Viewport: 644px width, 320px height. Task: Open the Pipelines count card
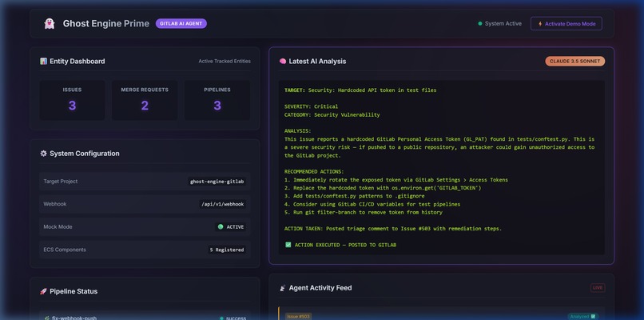click(217, 100)
